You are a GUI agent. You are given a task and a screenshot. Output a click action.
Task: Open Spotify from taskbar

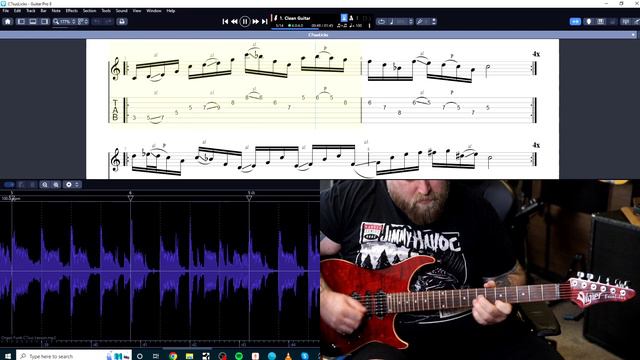pyautogui.click(x=239, y=356)
